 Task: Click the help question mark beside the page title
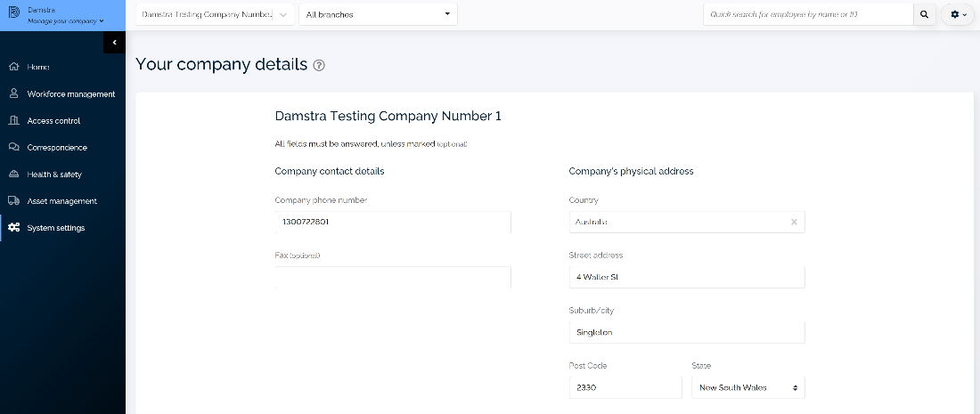[x=319, y=65]
